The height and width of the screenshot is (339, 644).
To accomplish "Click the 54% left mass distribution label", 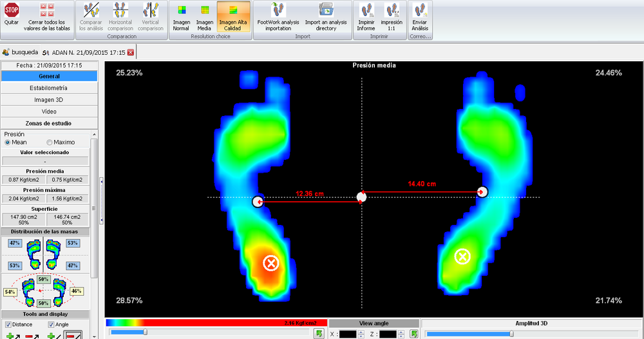I will coord(10,292).
